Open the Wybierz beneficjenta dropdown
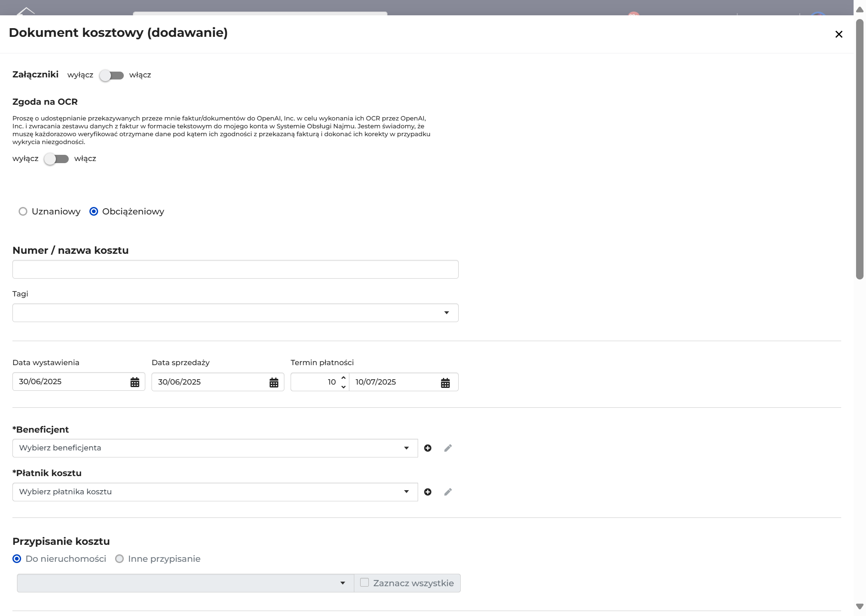The height and width of the screenshot is (616, 866). (215, 448)
